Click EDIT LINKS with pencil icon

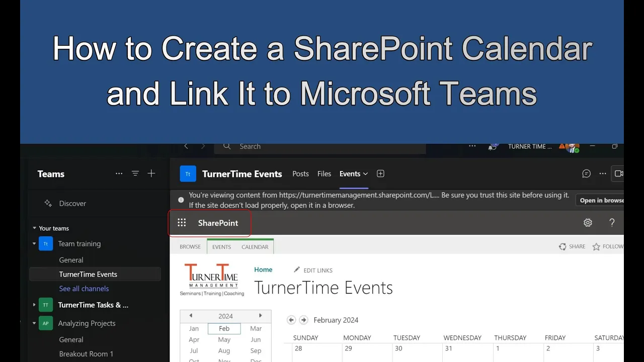click(x=313, y=270)
